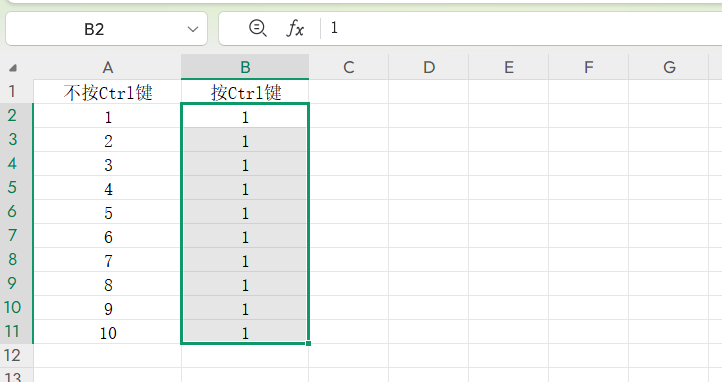Select column E header
Screen dimensions: 722x382
509,67
